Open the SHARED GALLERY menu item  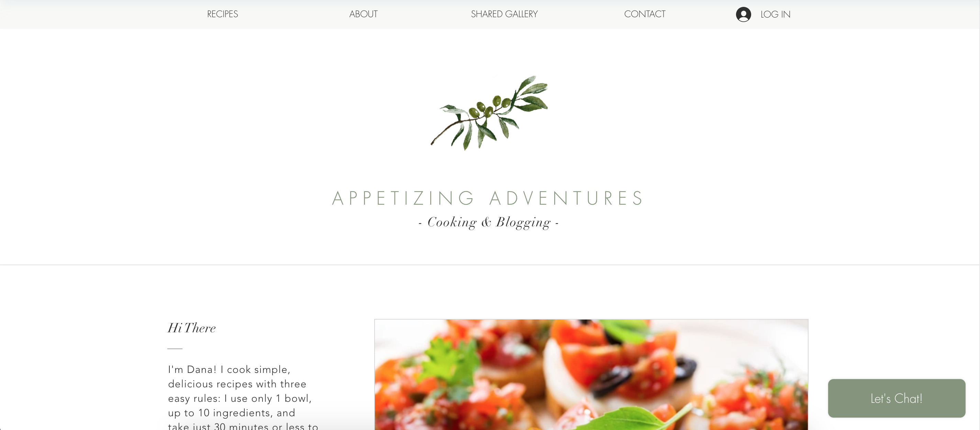tap(504, 14)
